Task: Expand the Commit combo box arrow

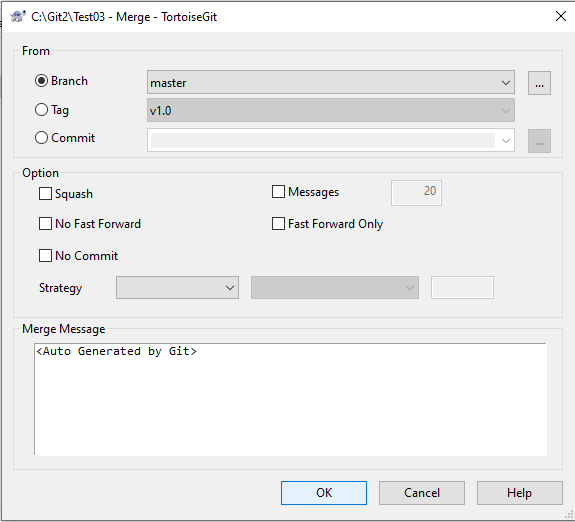Action: [x=506, y=140]
